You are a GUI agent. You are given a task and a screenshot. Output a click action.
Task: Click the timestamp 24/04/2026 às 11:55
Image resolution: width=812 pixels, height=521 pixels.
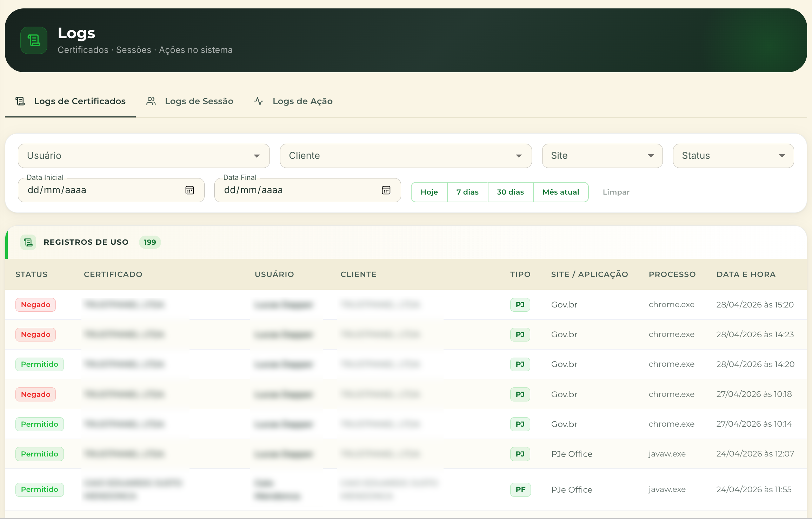(754, 489)
